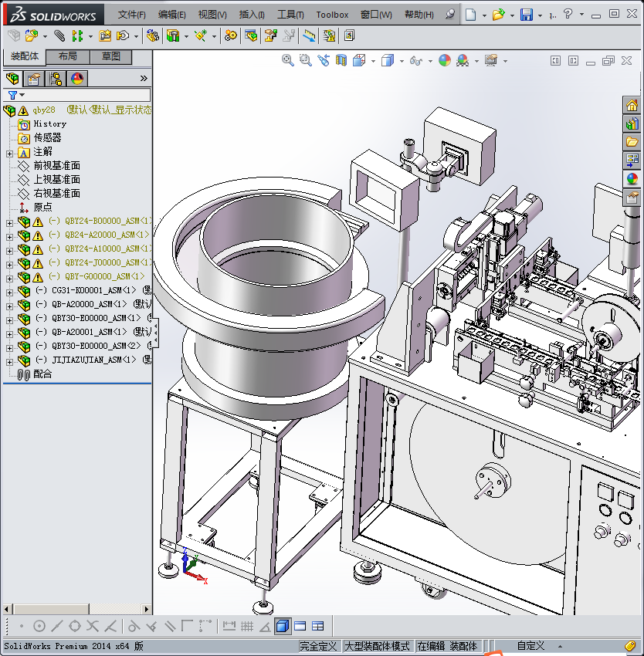Open the Zoom to Fit tool
This screenshot has width=644, height=656.
pos(288,60)
